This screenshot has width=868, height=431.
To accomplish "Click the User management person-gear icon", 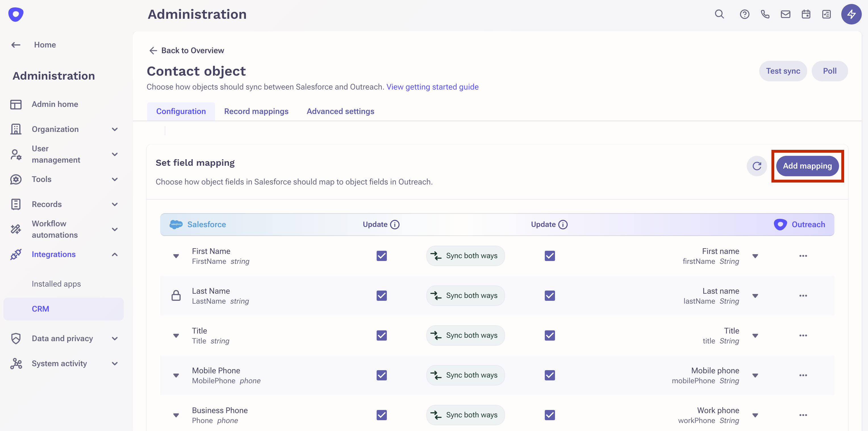I will 16,154.
